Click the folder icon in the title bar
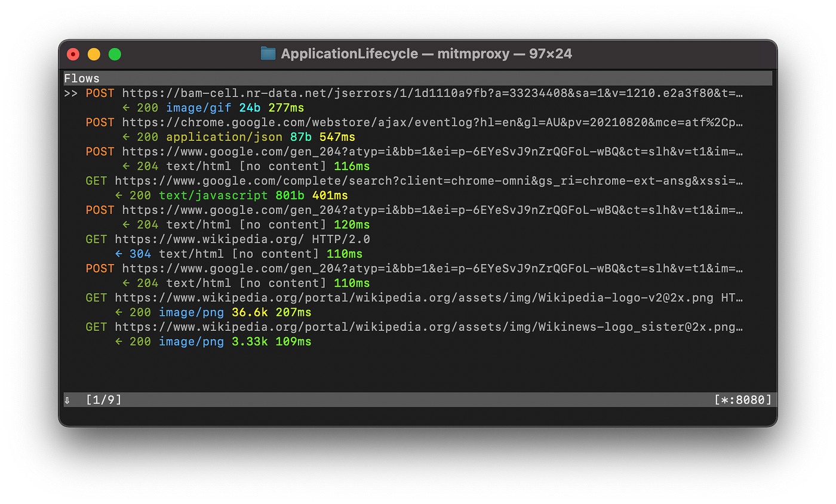 [x=267, y=53]
